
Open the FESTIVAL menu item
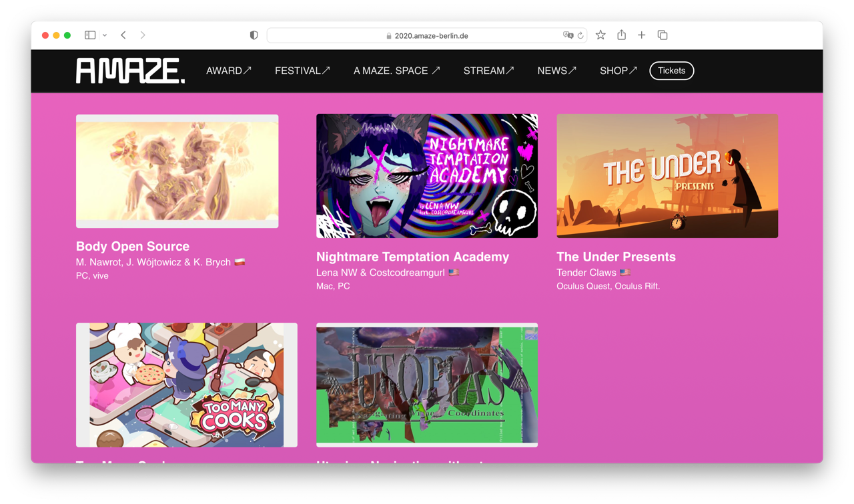302,71
